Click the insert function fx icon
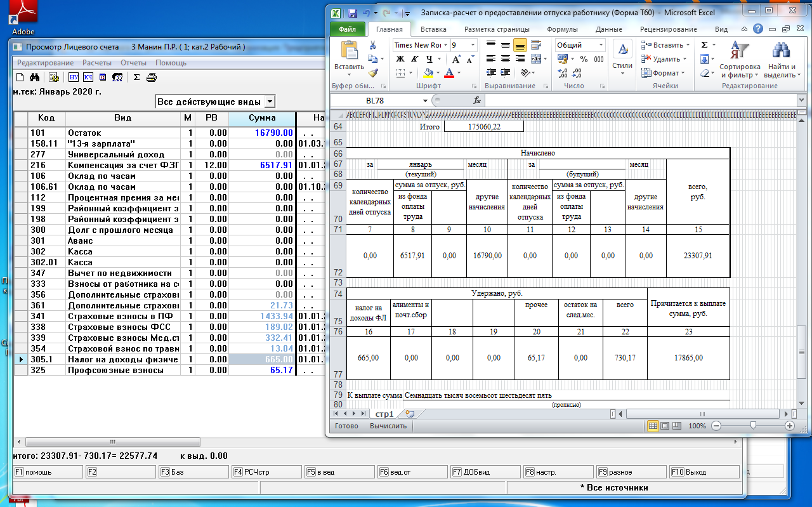This screenshot has height=507, width=812. pyautogui.click(x=477, y=100)
